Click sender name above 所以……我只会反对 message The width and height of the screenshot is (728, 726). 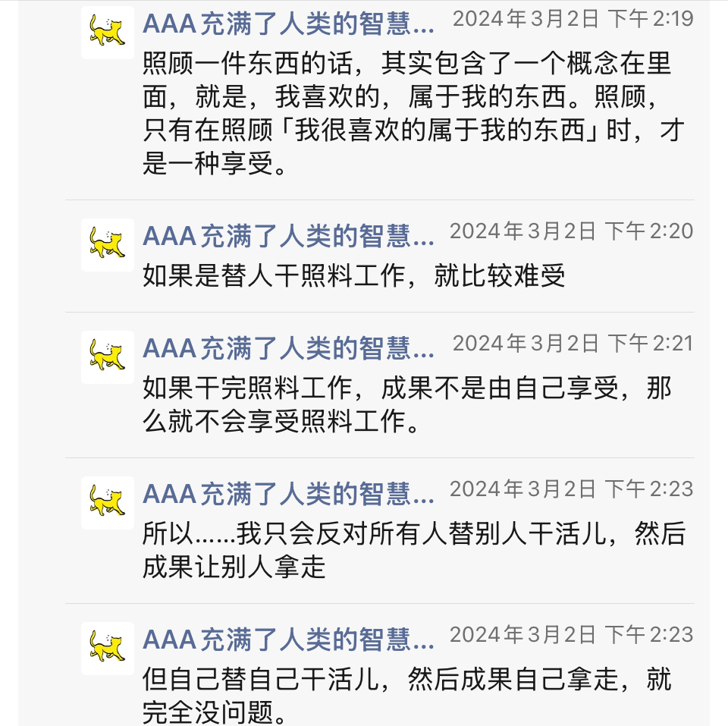tap(288, 495)
